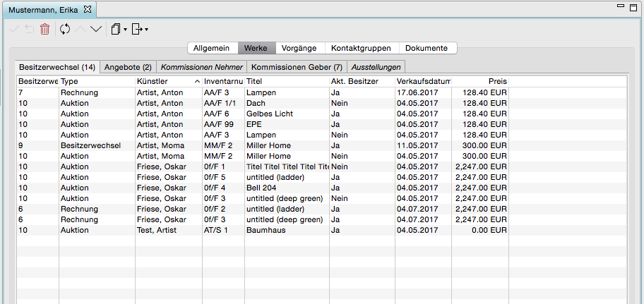This screenshot has height=304, width=644.
Task: Click the undo arrow toolbar icon
Action: coord(29,29)
